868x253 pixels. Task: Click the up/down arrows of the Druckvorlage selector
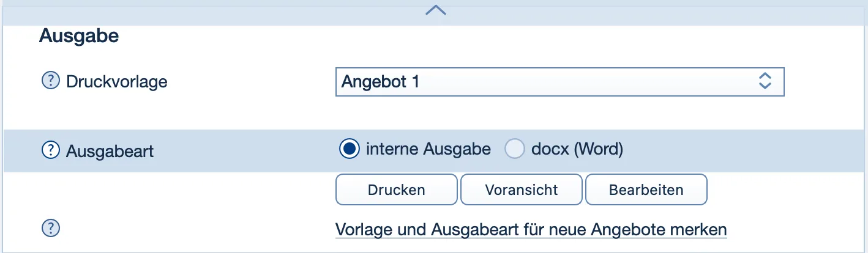(765, 81)
